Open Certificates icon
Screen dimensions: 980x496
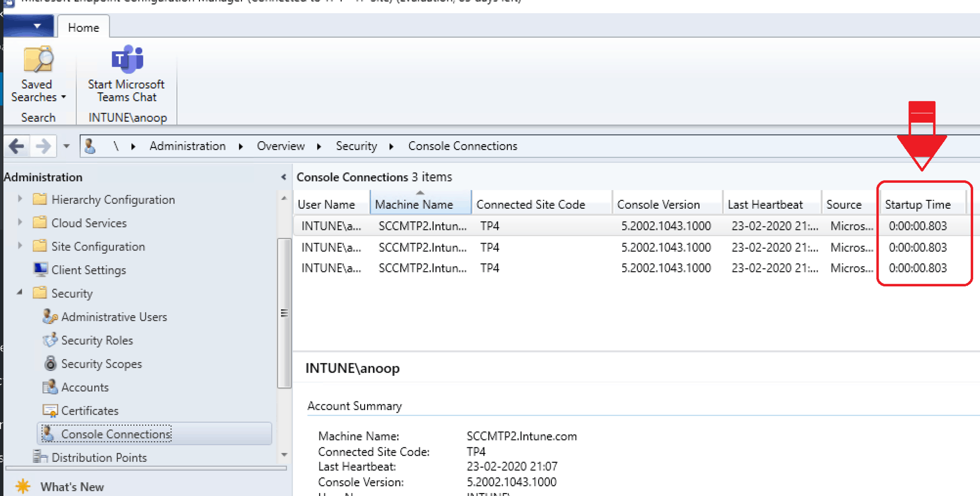[x=50, y=410]
